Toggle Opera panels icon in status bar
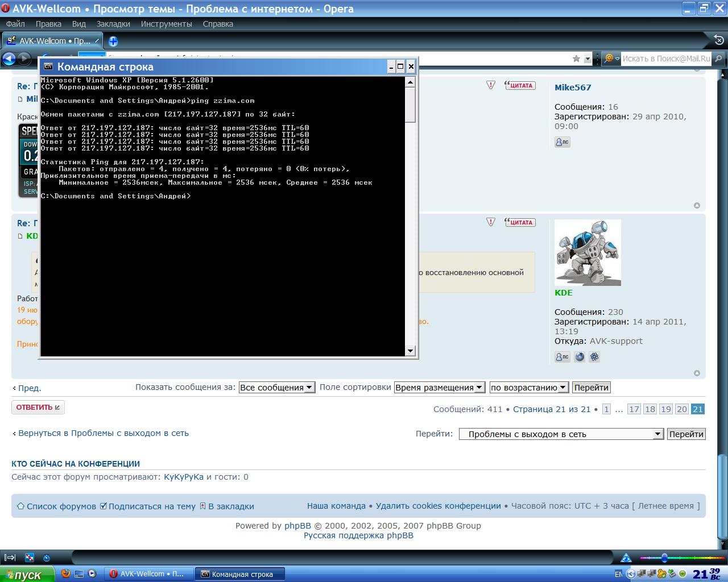 (10, 558)
